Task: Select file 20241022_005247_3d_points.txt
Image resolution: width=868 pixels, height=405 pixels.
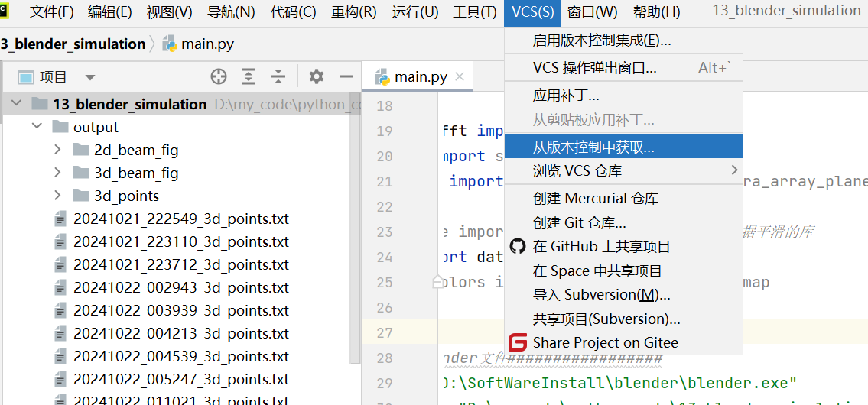Action: pyautogui.click(x=180, y=380)
